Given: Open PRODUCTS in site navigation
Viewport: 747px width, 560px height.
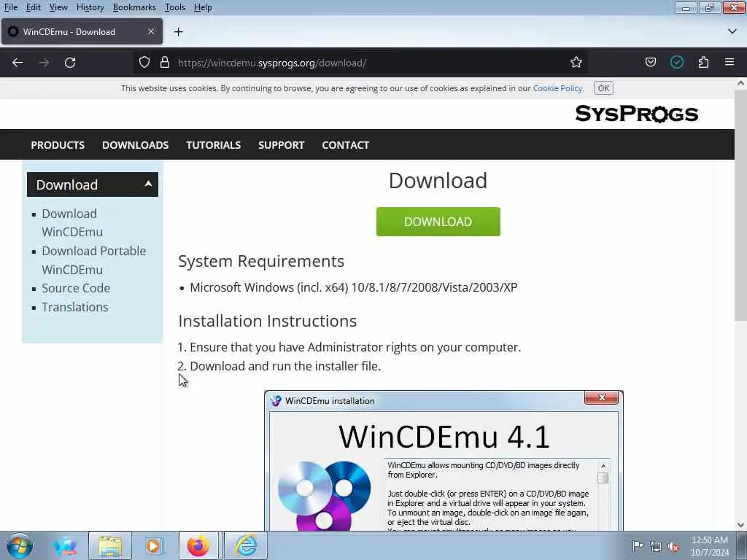Looking at the screenshot, I should [x=58, y=145].
